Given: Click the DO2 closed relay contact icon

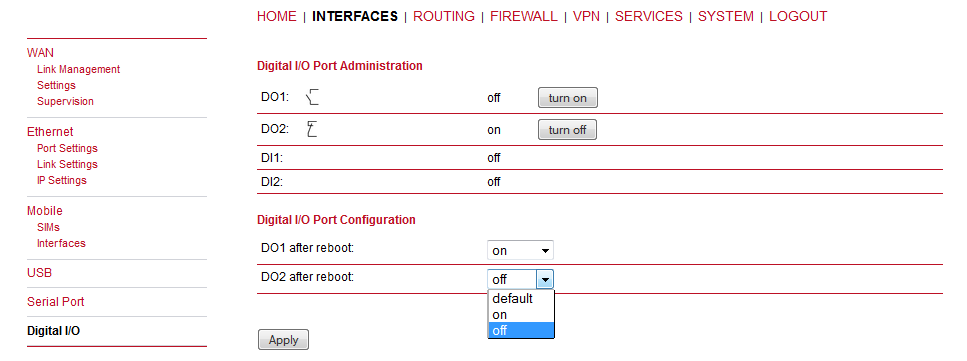Looking at the screenshot, I should click(x=312, y=130).
